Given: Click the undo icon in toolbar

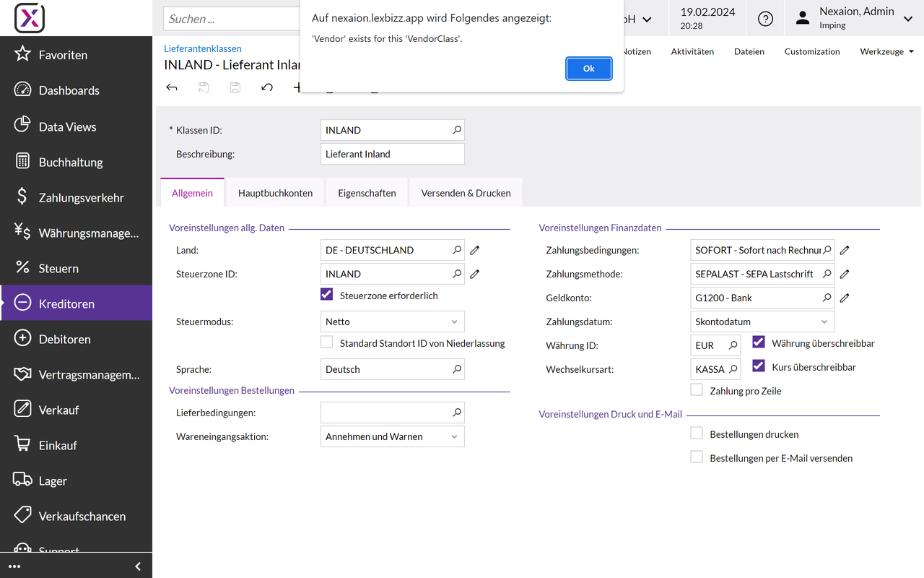Looking at the screenshot, I should (267, 87).
